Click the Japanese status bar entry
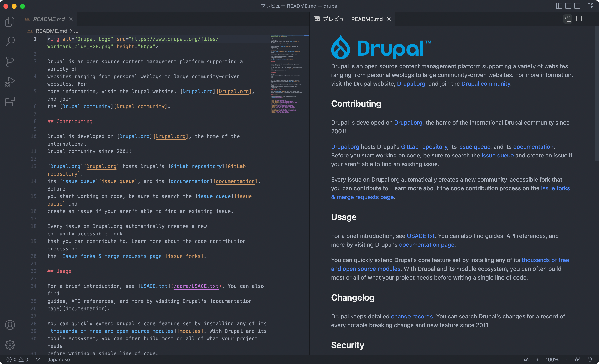This screenshot has height=364, width=599. (x=59, y=359)
